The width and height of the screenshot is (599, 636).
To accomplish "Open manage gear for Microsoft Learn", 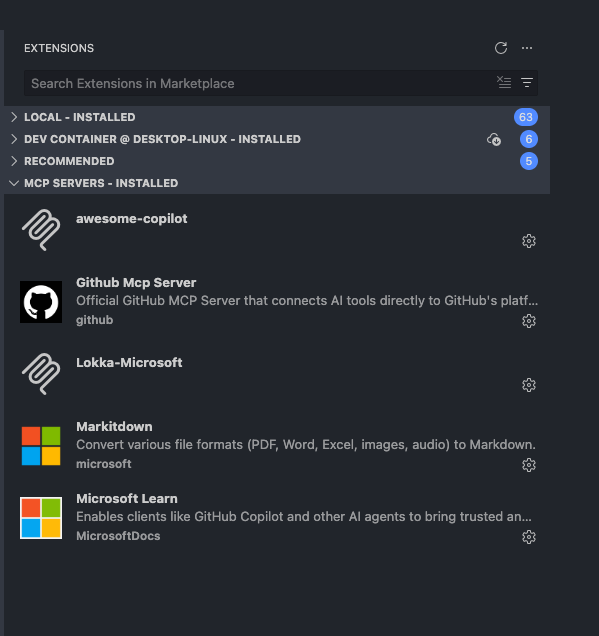I will [x=529, y=537].
